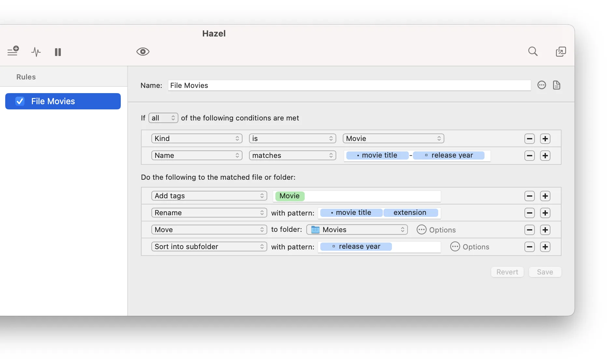Open the 'is' operator dropdown

(x=292, y=138)
